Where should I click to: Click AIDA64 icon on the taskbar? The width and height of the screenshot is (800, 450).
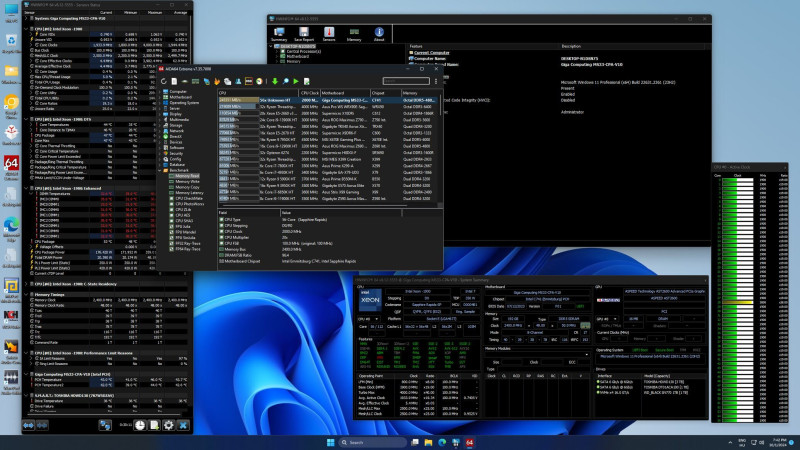click(469, 442)
